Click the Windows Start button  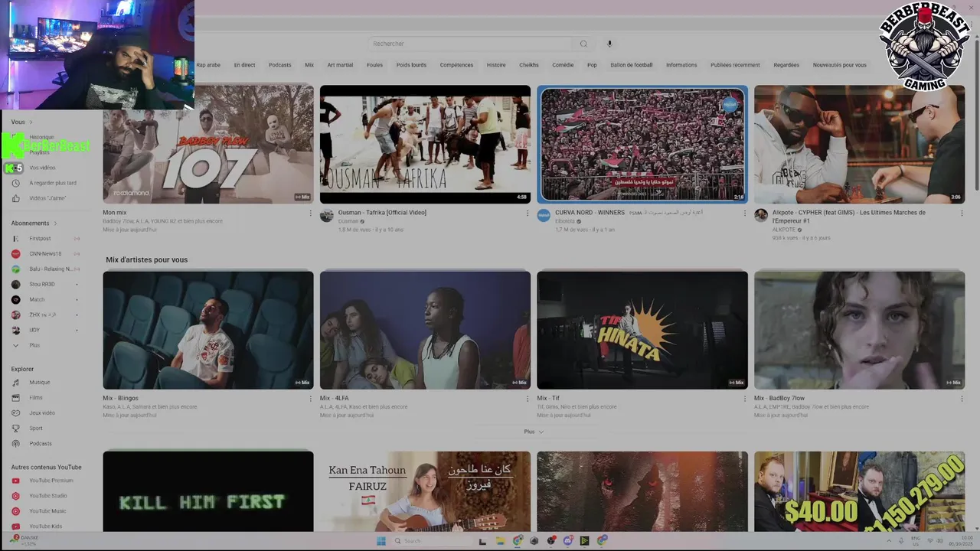(381, 541)
